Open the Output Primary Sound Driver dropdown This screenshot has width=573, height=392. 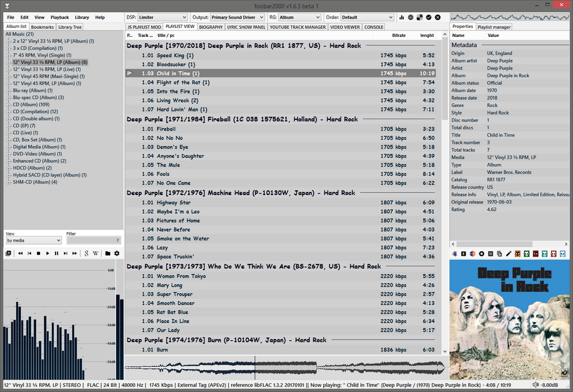(x=237, y=17)
